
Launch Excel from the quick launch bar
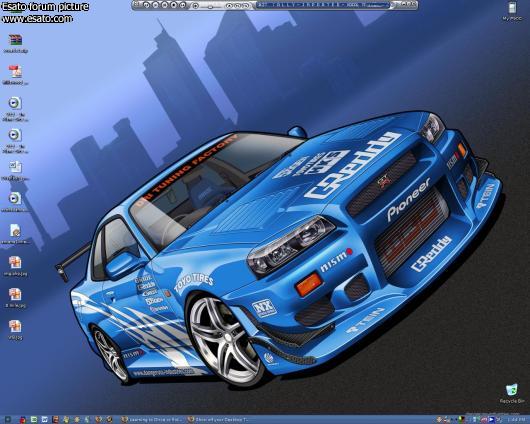pos(34,420)
